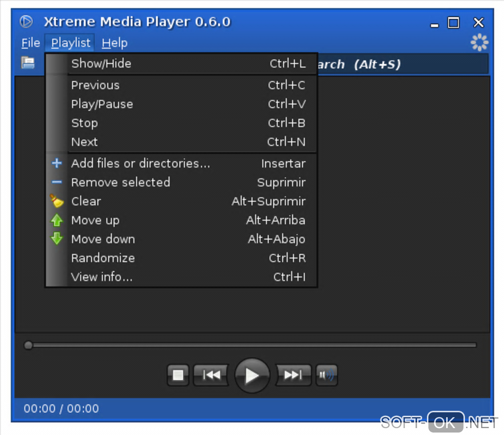Toggle the volume speaker button

(327, 375)
